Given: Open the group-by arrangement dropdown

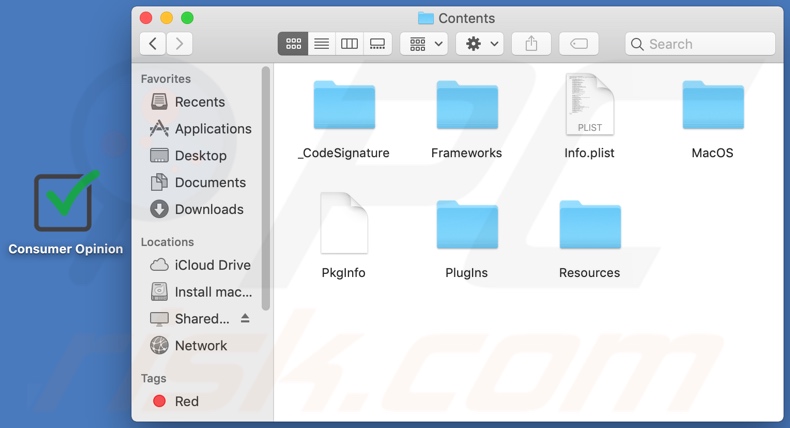Looking at the screenshot, I should tap(424, 44).
